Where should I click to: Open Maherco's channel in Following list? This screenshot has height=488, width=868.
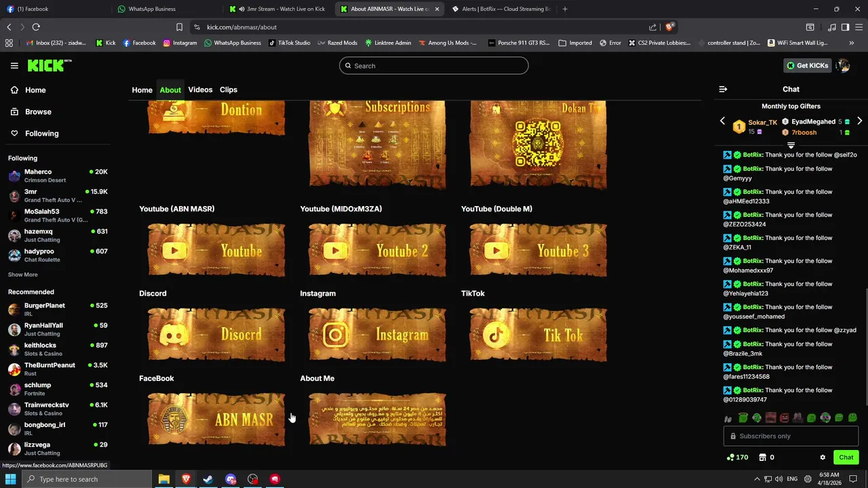(x=58, y=176)
